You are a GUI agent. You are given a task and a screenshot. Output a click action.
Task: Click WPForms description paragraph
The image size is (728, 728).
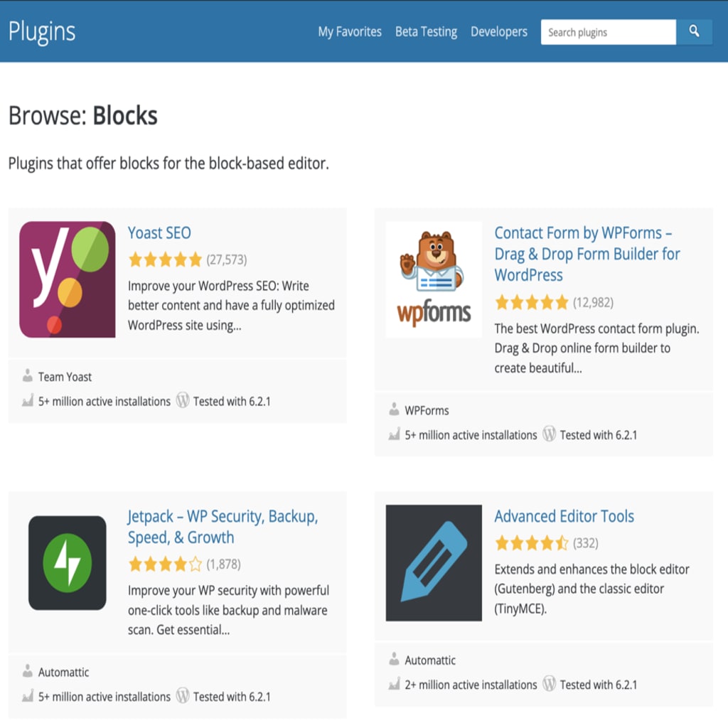[596, 348]
